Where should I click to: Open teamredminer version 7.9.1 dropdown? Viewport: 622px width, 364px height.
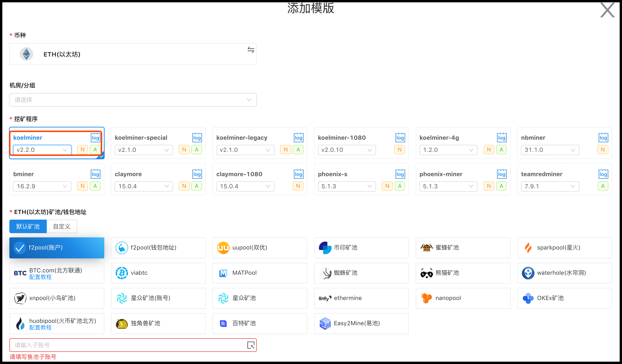(550, 186)
